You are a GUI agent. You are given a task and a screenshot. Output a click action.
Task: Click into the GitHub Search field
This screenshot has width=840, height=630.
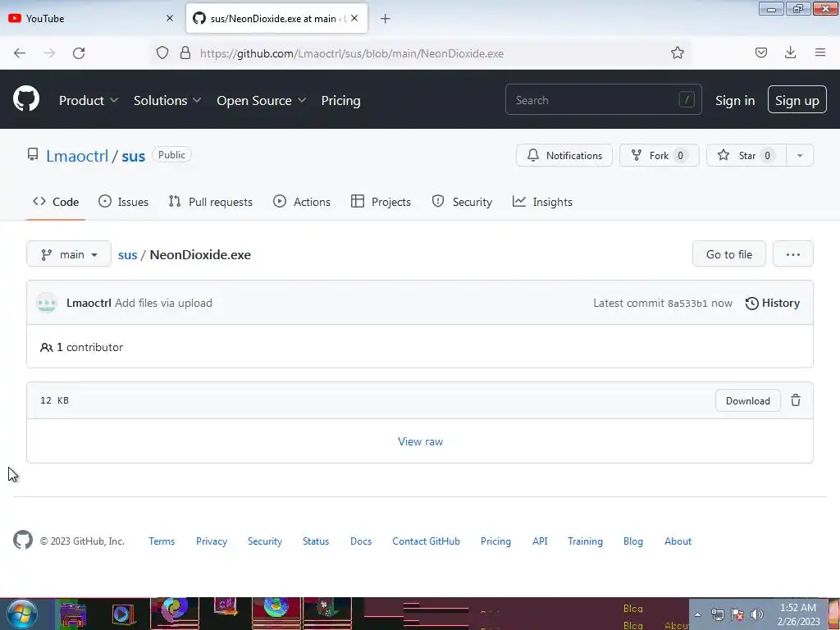click(603, 99)
